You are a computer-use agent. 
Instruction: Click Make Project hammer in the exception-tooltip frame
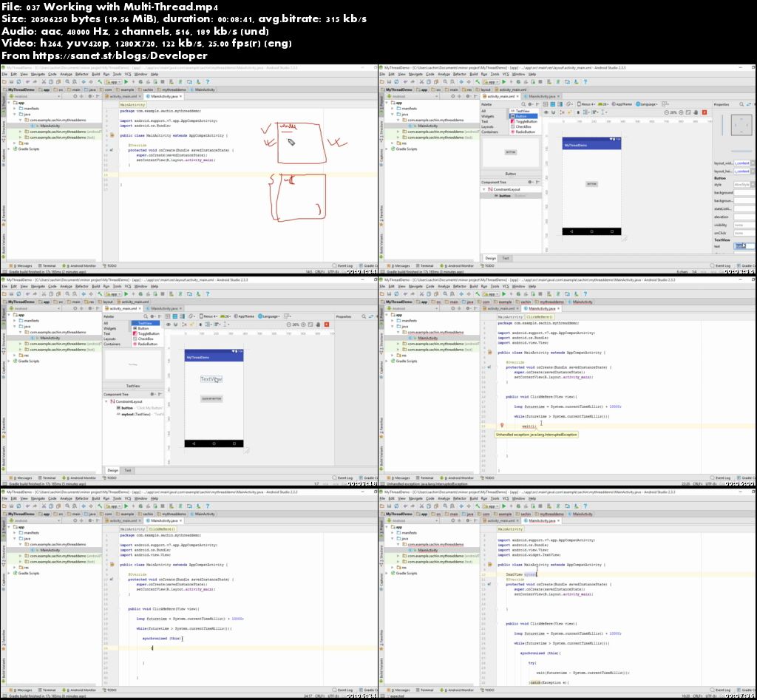[x=478, y=294]
